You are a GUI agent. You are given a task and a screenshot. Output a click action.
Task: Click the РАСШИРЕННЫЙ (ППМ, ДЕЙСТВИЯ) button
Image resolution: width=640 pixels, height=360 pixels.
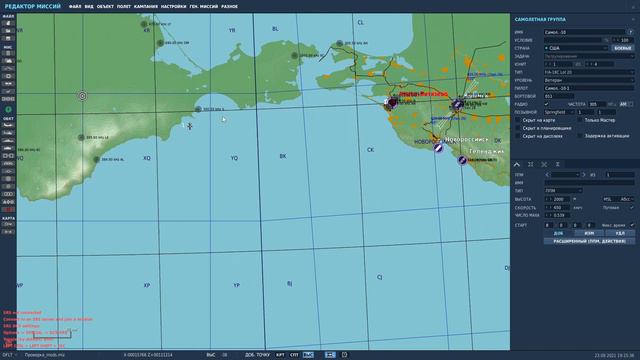(x=589, y=241)
